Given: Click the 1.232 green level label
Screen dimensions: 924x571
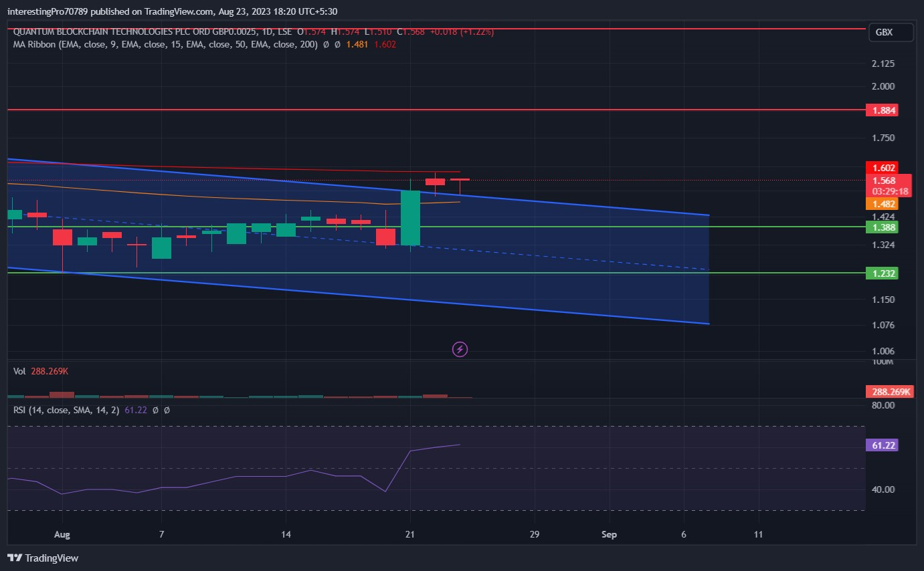Looking at the screenshot, I should point(881,273).
